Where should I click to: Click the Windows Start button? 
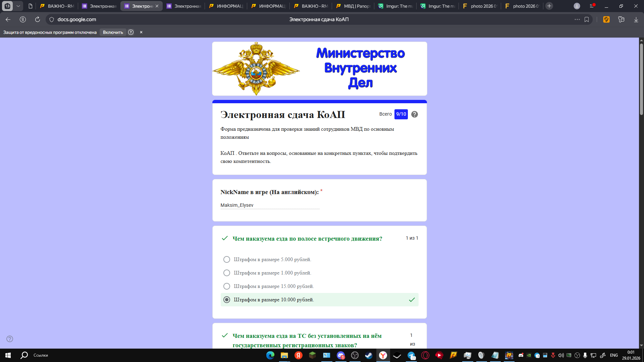click(8, 355)
